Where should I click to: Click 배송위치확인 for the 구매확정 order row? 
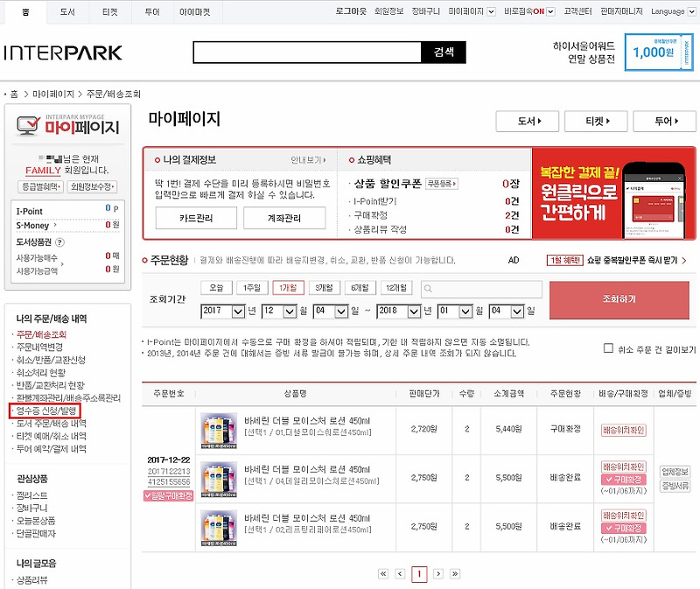624,431
